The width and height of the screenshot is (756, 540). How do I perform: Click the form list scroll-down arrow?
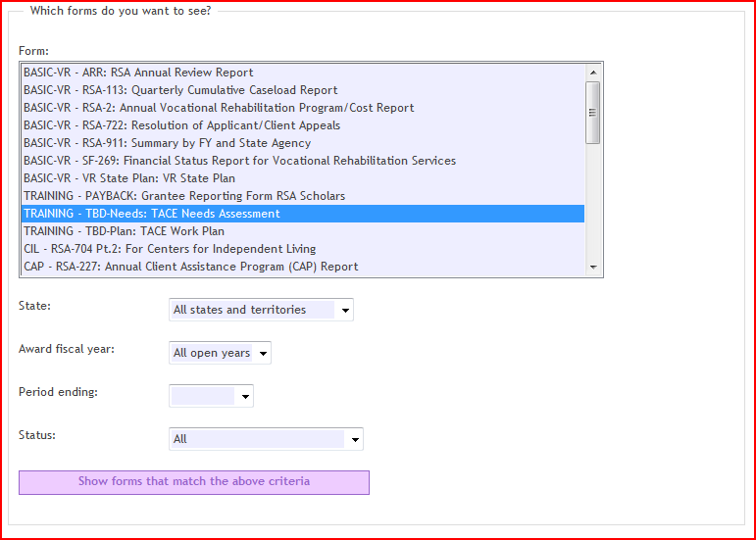point(593,267)
